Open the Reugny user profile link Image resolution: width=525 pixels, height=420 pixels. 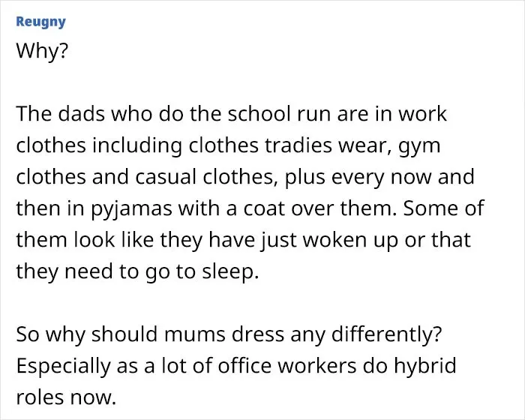pyautogui.click(x=40, y=22)
